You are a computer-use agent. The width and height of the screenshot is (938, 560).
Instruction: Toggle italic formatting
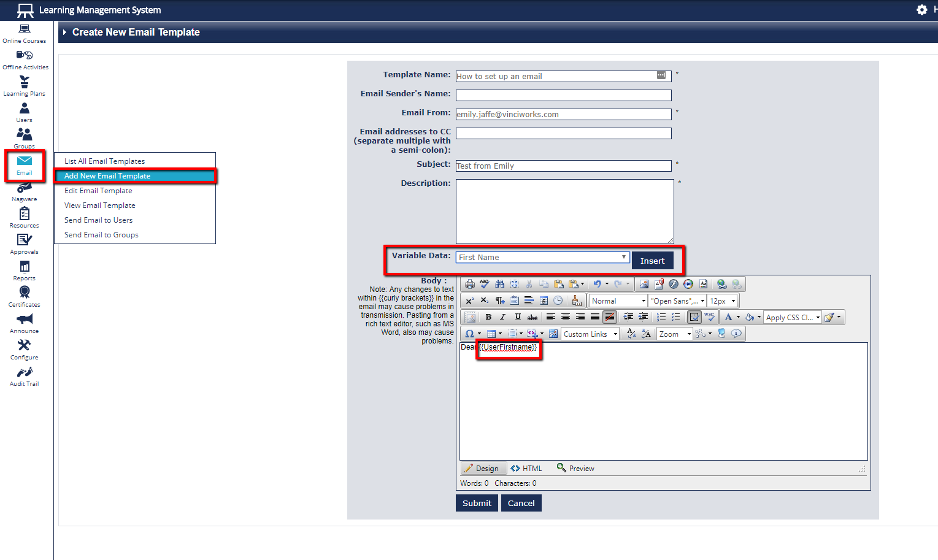(x=503, y=317)
